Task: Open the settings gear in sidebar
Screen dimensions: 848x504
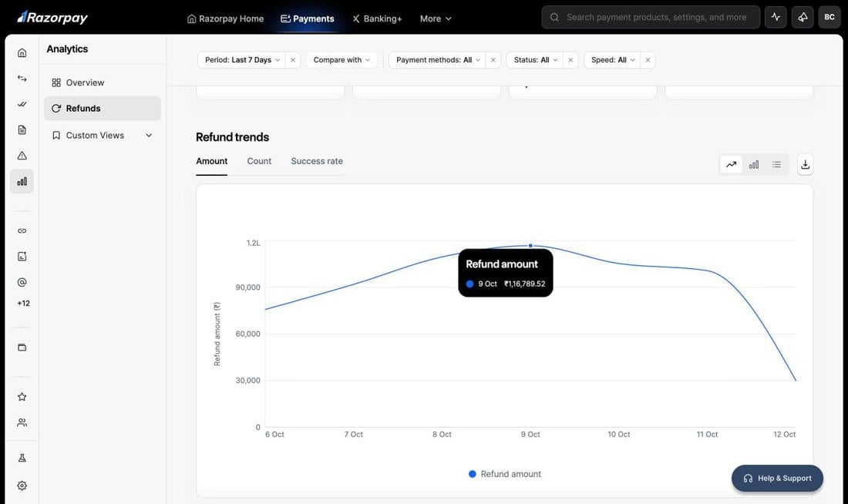Action: [22, 486]
